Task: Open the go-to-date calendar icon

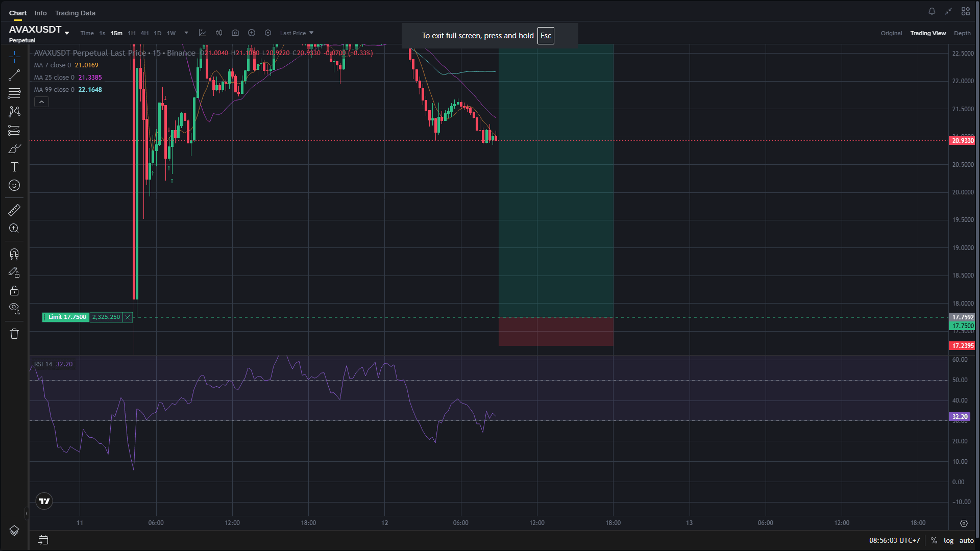Action: tap(43, 540)
